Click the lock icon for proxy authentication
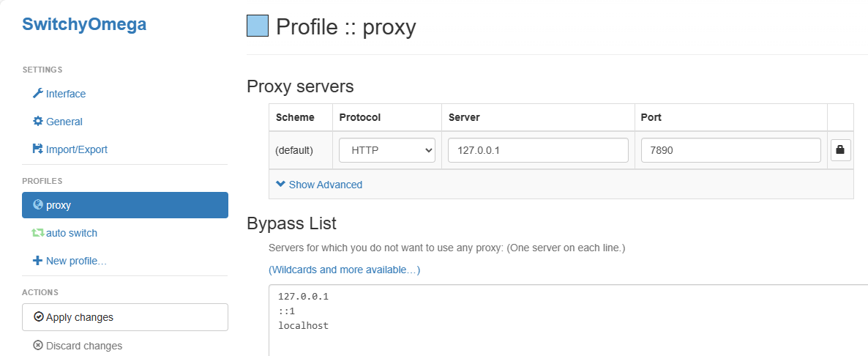Image resolution: width=868 pixels, height=356 pixels. pos(839,150)
